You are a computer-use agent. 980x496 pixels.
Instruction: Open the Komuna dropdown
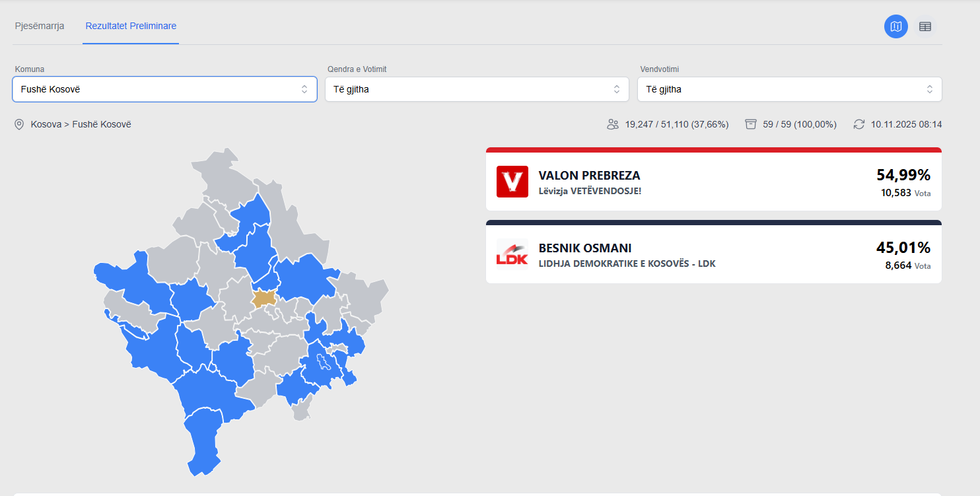point(165,89)
